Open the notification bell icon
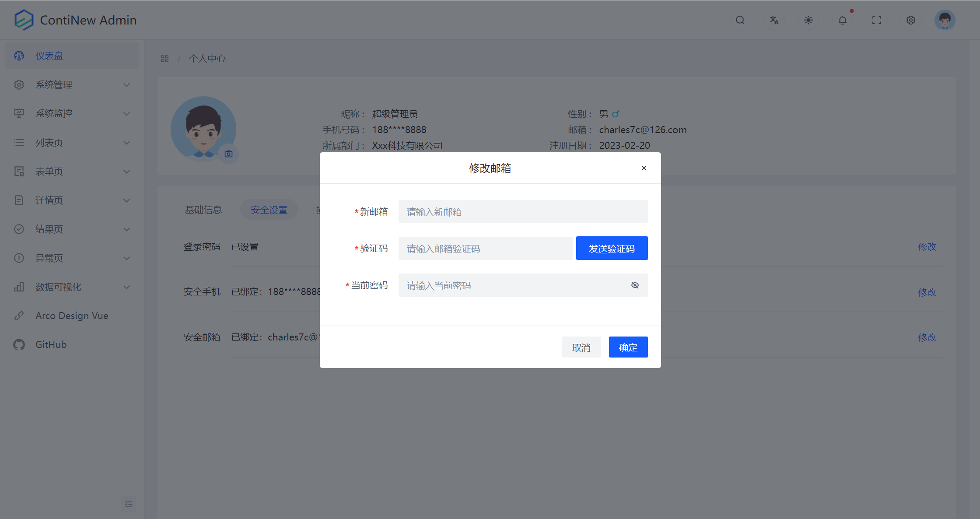Image resolution: width=980 pixels, height=519 pixels. pyautogui.click(x=842, y=20)
